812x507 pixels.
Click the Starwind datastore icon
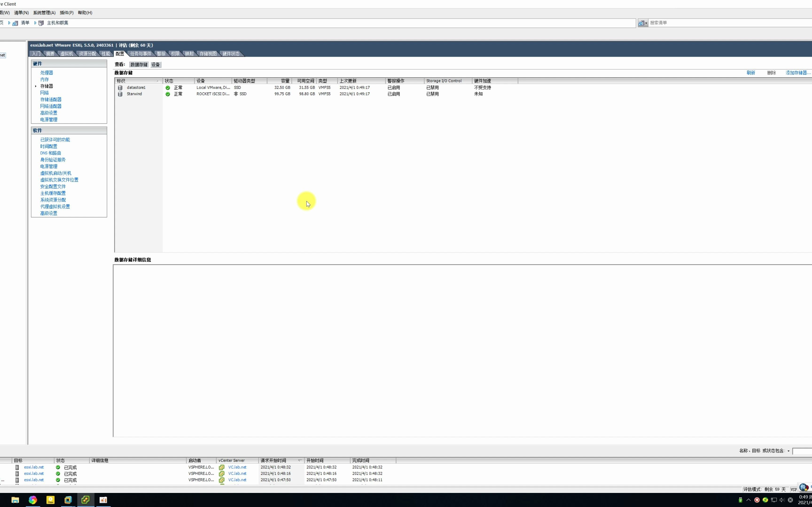point(120,94)
